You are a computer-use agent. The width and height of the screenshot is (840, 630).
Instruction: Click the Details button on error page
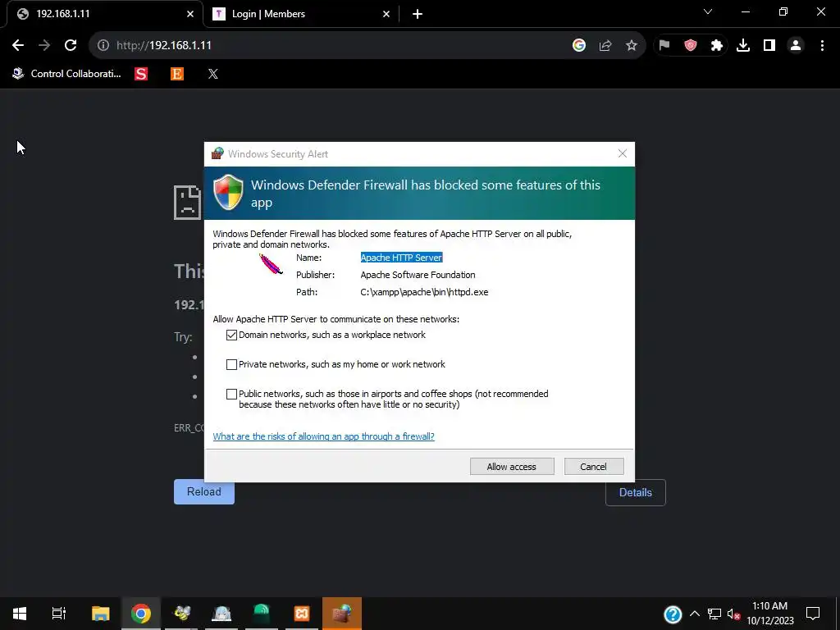pyautogui.click(x=636, y=492)
